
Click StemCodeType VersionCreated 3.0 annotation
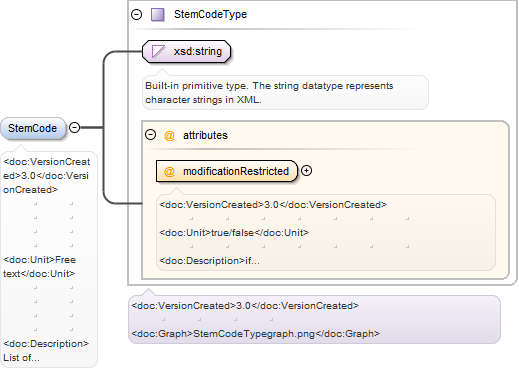[x=245, y=306]
